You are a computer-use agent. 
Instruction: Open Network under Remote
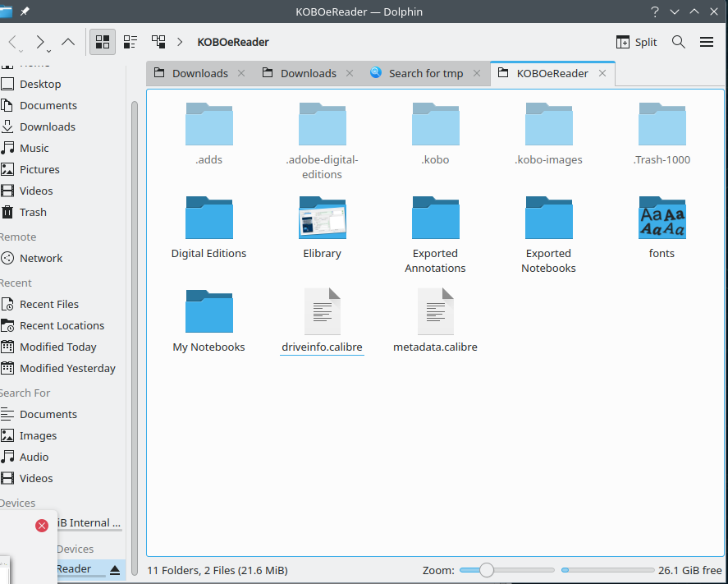[62, 258]
